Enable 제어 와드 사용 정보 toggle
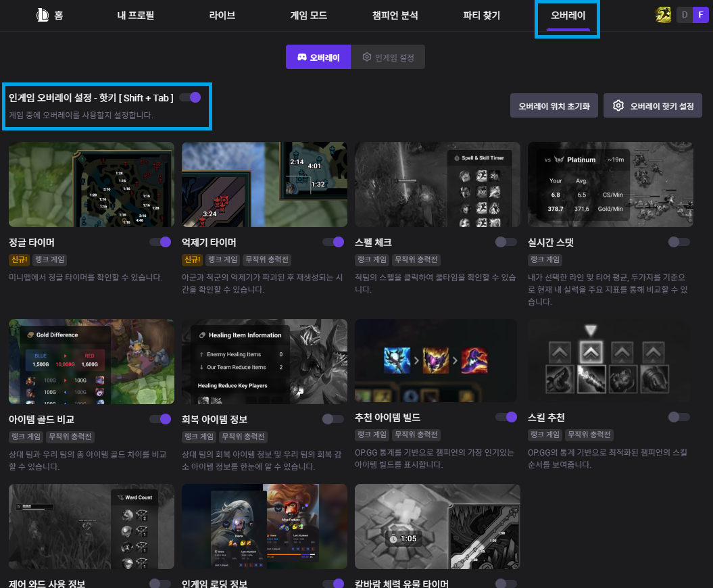The height and width of the screenshot is (588, 713). [x=160, y=583]
